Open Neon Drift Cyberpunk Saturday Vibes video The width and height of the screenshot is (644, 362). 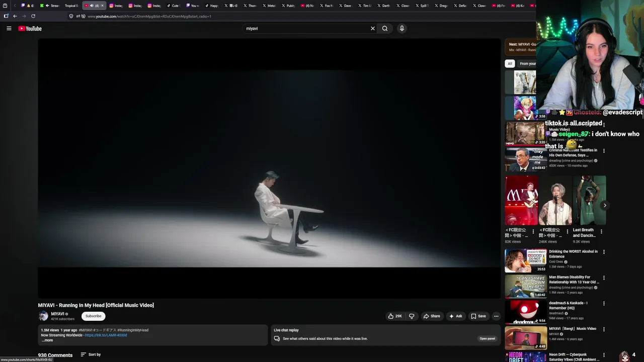573,357
